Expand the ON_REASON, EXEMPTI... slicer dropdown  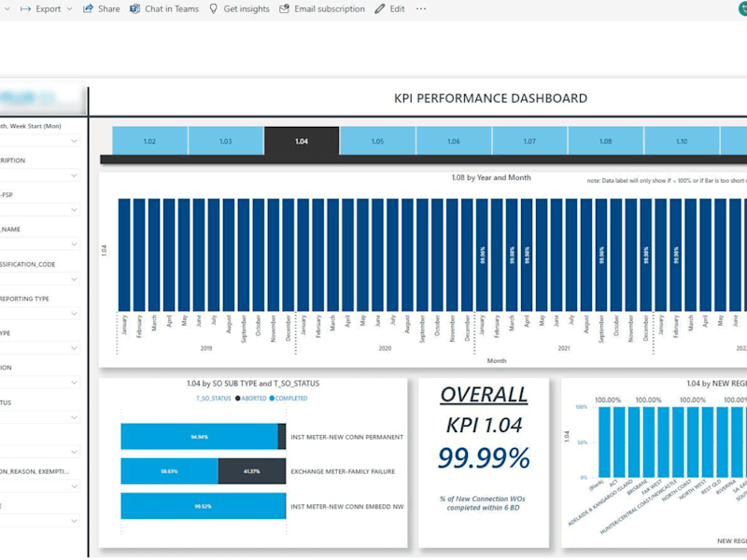point(74,486)
